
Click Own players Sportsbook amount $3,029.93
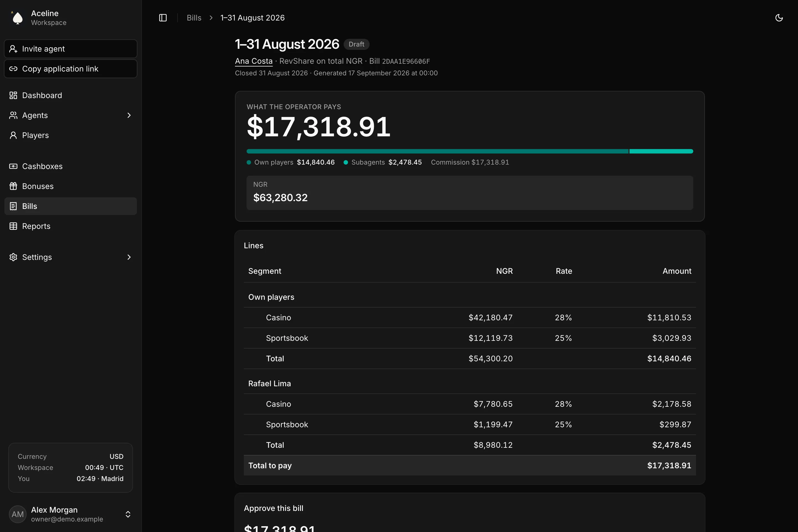[x=672, y=338]
